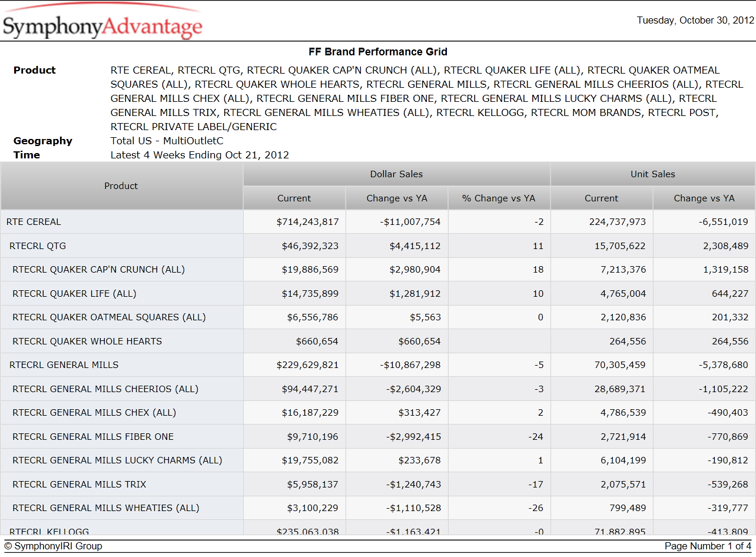756x557 pixels.
Task: Click the Page Number 1 of 4 indicator
Action: [x=708, y=546]
